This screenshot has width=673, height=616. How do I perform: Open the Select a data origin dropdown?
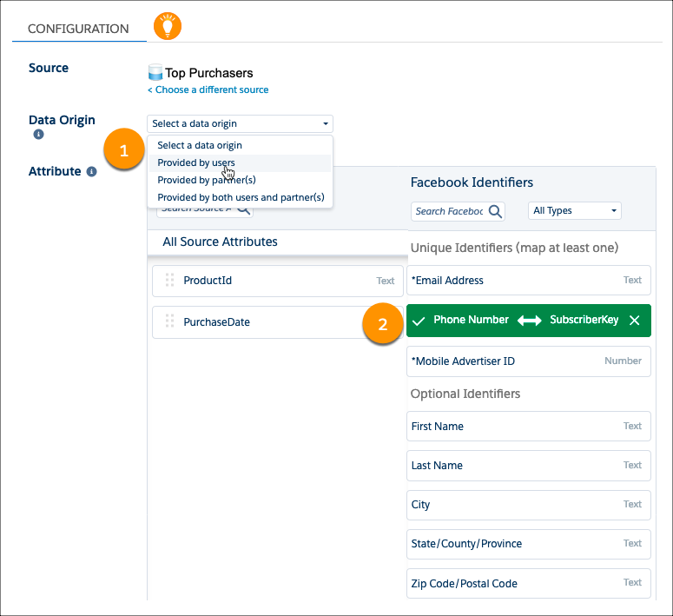point(240,123)
